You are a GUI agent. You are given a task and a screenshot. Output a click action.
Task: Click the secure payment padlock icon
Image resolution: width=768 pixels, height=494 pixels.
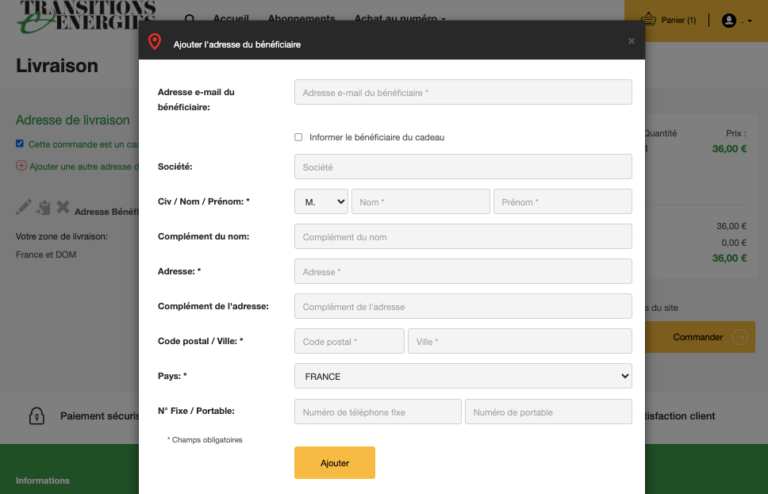coord(37,415)
